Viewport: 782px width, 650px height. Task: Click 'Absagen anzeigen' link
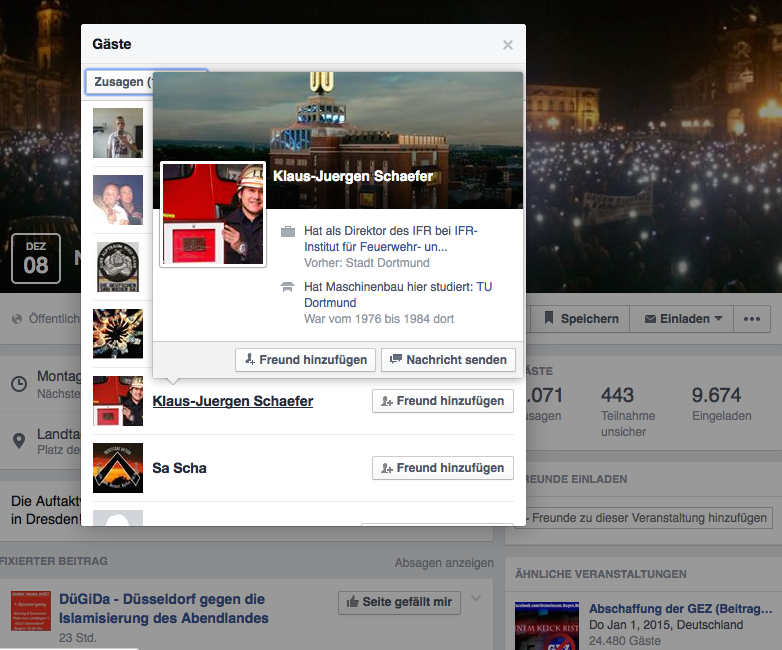(444, 563)
